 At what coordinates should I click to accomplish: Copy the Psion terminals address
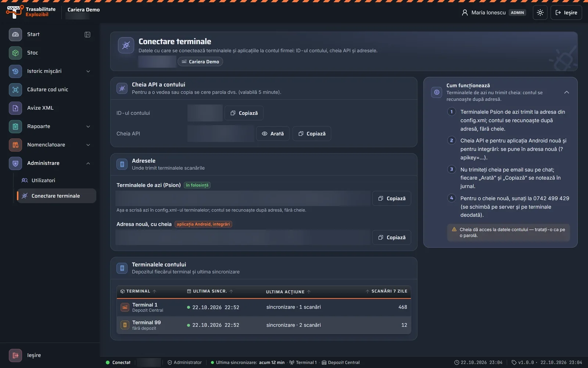click(x=392, y=198)
